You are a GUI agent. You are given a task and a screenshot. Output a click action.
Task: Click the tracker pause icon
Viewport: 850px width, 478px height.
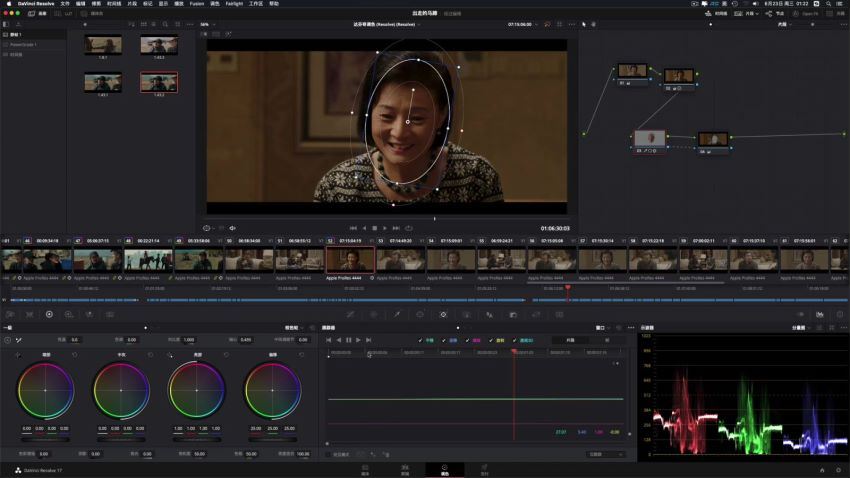[349, 340]
